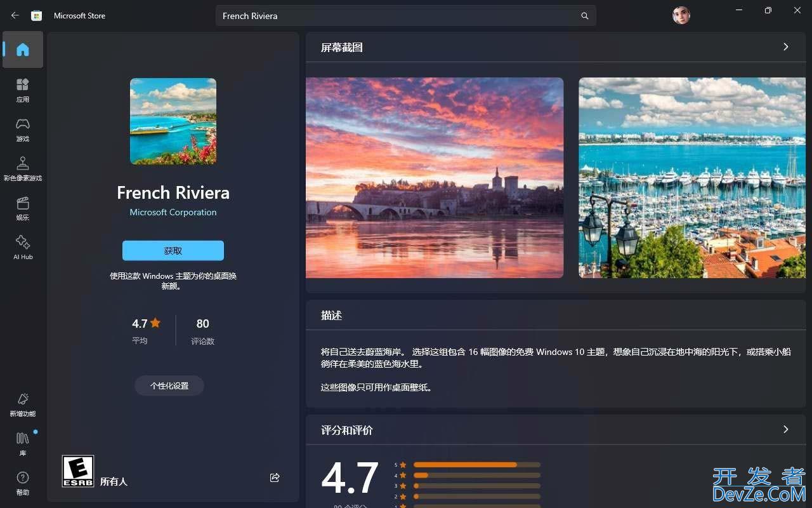
Task: Click the ESRB Everyone rating badge
Action: click(78, 471)
